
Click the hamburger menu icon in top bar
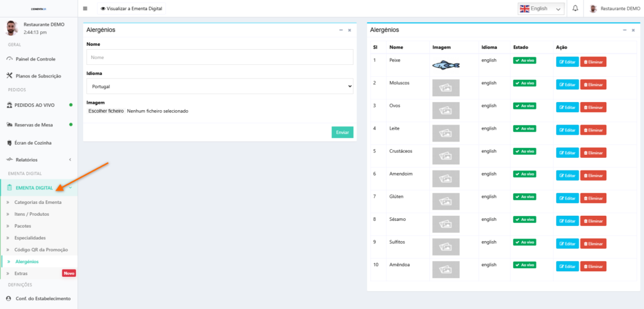pos(86,9)
